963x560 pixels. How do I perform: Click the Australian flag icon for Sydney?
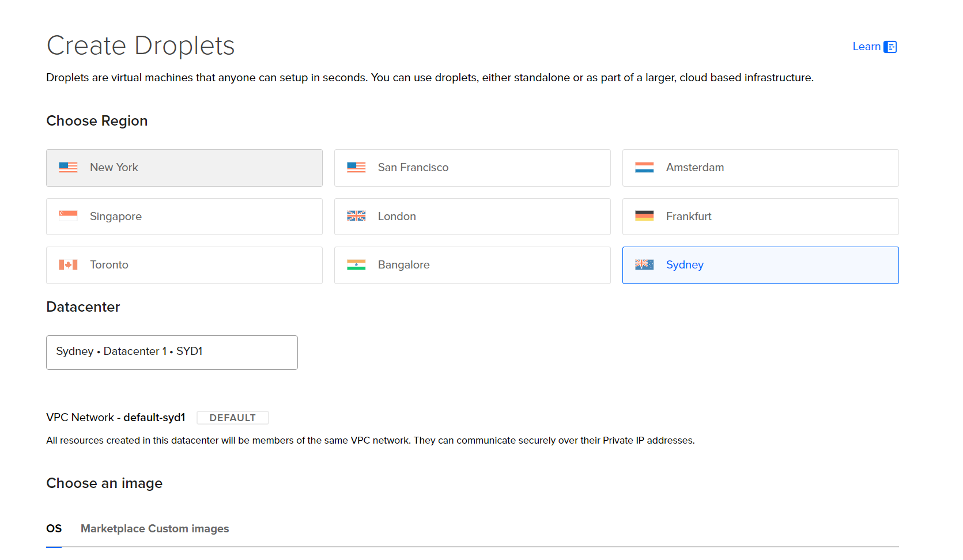(644, 264)
